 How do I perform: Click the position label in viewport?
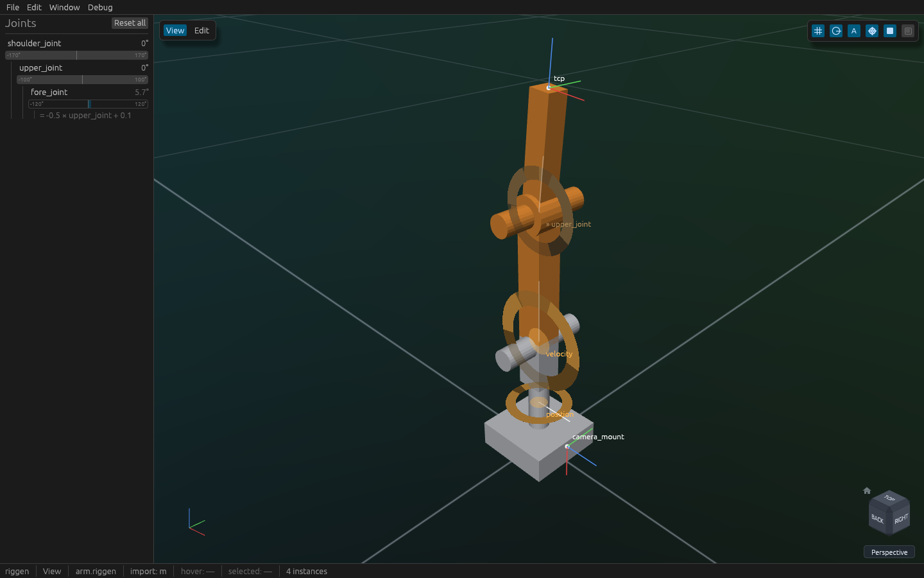(x=560, y=414)
